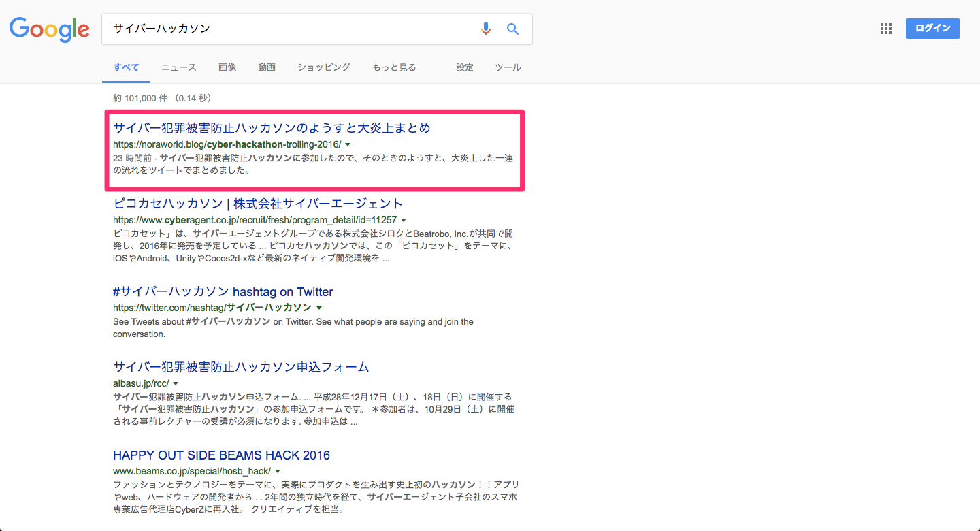
Task: Expand arrow next to noraworld.blog URL
Action: (x=348, y=144)
